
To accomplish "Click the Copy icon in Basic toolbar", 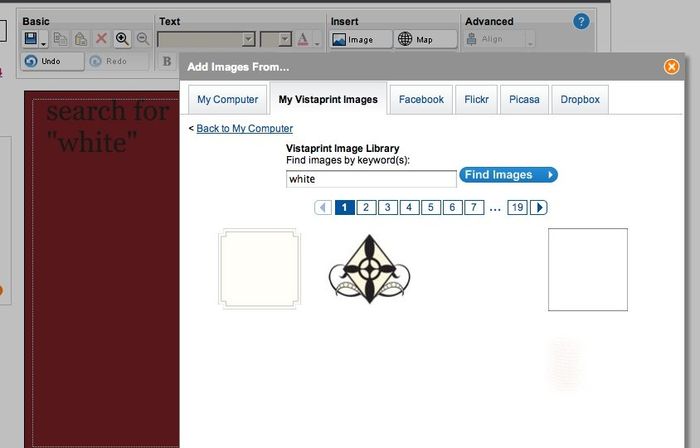I will [60, 39].
